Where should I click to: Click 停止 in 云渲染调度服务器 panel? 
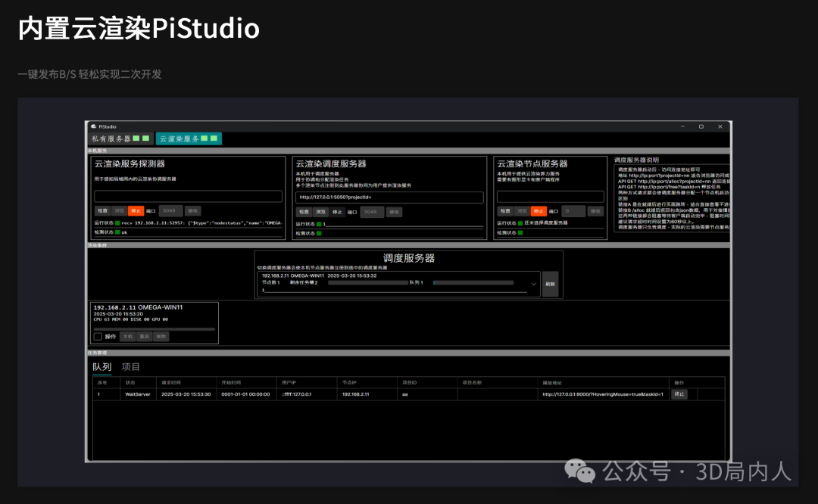tap(338, 212)
